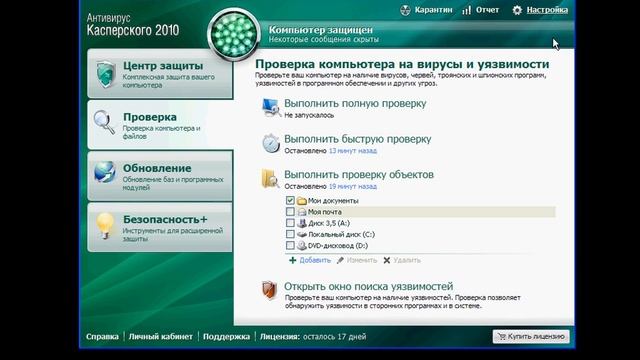Select the 'Диск 3,5 (A:)' row text
This screenshot has width=640, height=360.
(x=329, y=223)
